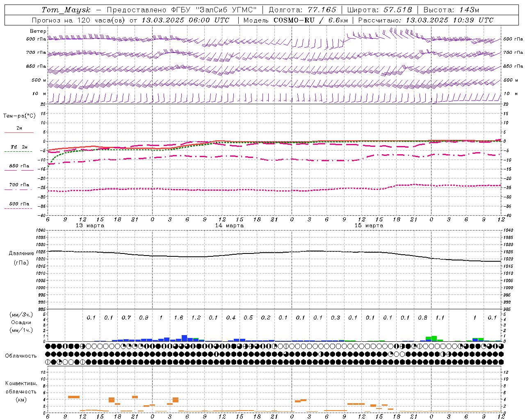Click the Давление pressure chart title
The width and height of the screenshot is (525, 420).
tap(21, 253)
